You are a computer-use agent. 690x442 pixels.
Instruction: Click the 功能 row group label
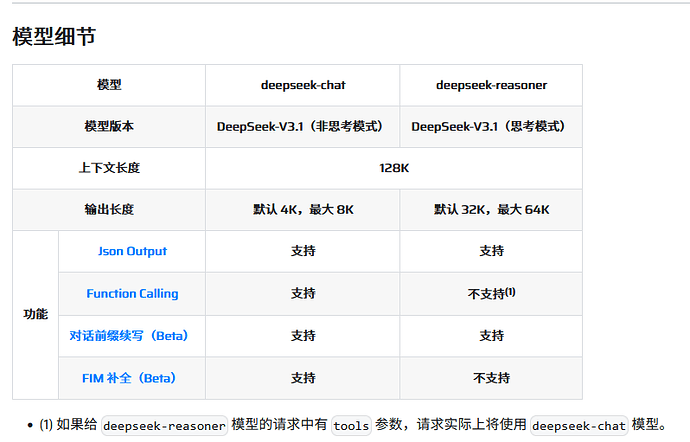tap(36, 314)
